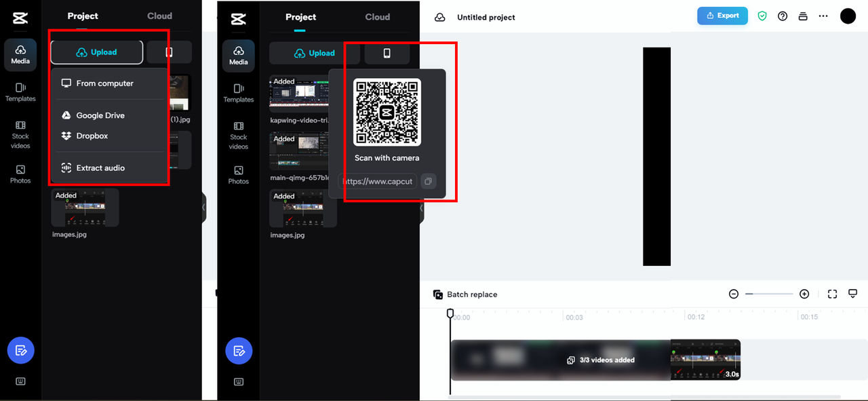Open keyboard shortcuts icon in the QR code panel sidebar

239,382
